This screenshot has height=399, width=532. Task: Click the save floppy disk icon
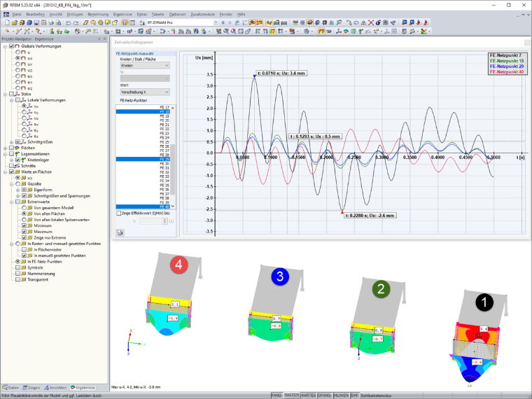click(36, 22)
